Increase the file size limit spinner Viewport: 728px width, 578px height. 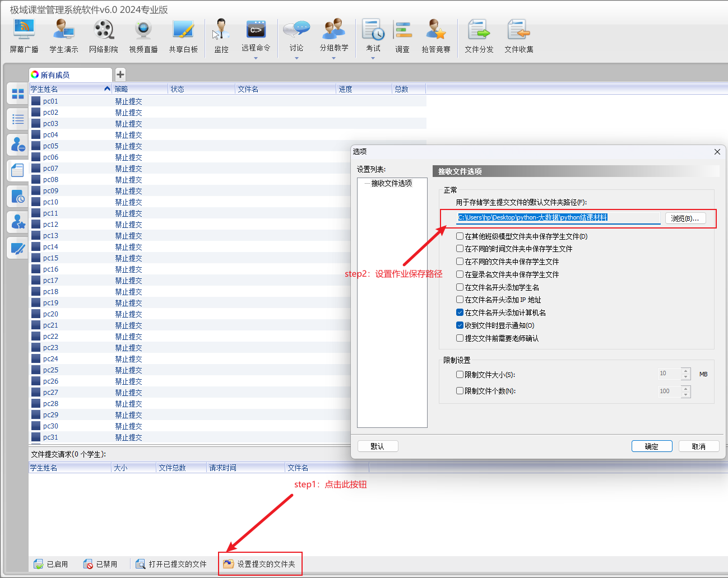click(x=686, y=371)
